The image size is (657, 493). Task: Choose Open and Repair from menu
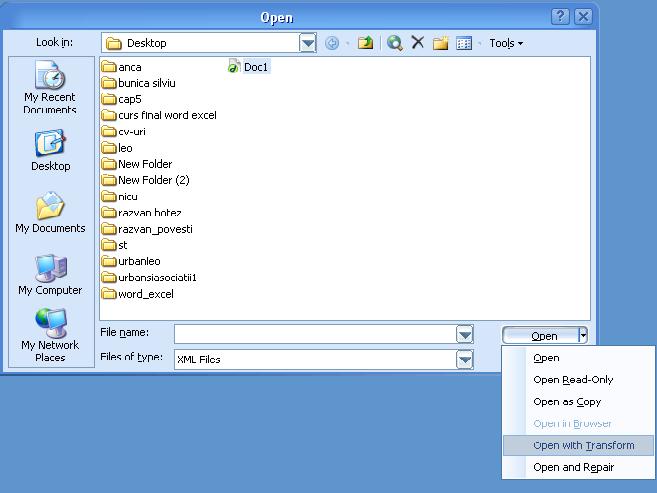[x=573, y=467]
